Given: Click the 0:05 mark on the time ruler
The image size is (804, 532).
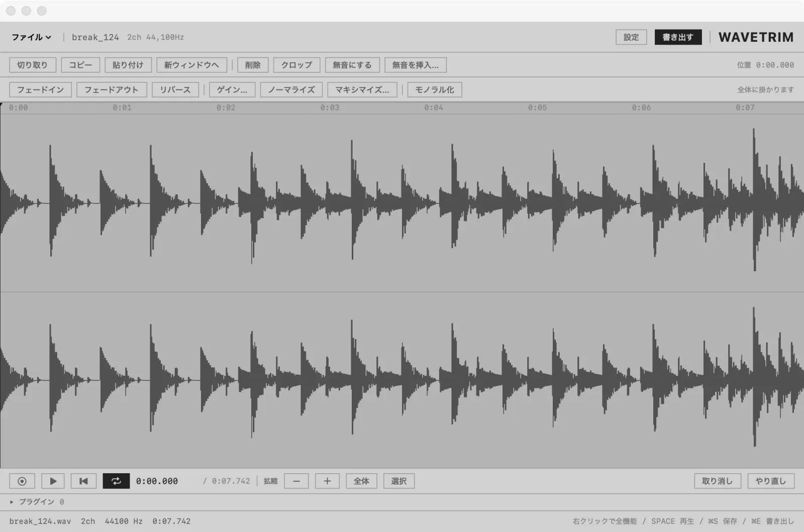Looking at the screenshot, I should click(x=537, y=108).
